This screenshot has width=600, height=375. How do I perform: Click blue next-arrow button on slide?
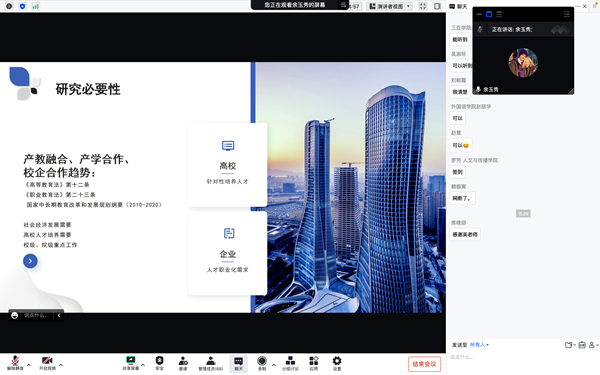[x=30, y=261]
